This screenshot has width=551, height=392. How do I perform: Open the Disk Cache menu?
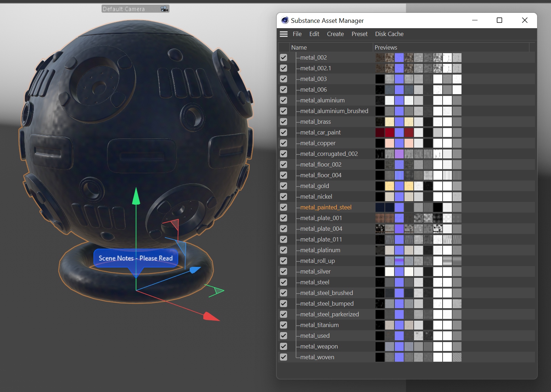click(389, 34)
